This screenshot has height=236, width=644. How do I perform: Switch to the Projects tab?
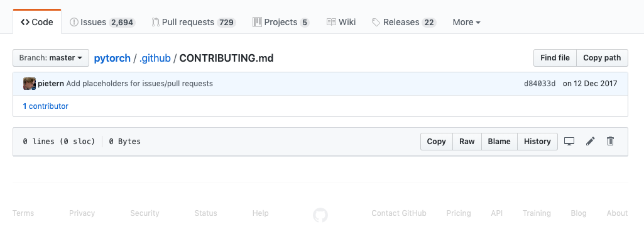point(281,22)
